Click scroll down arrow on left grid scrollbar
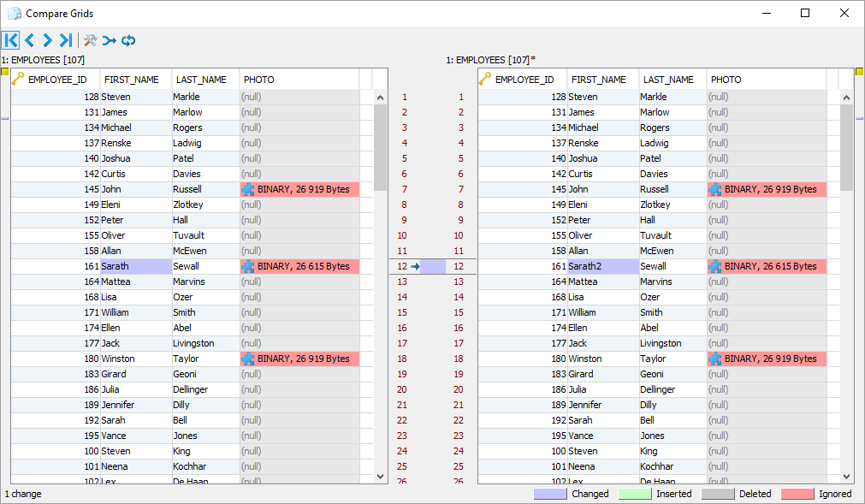This screenshot has width=865, height=504. coord(380,477)
